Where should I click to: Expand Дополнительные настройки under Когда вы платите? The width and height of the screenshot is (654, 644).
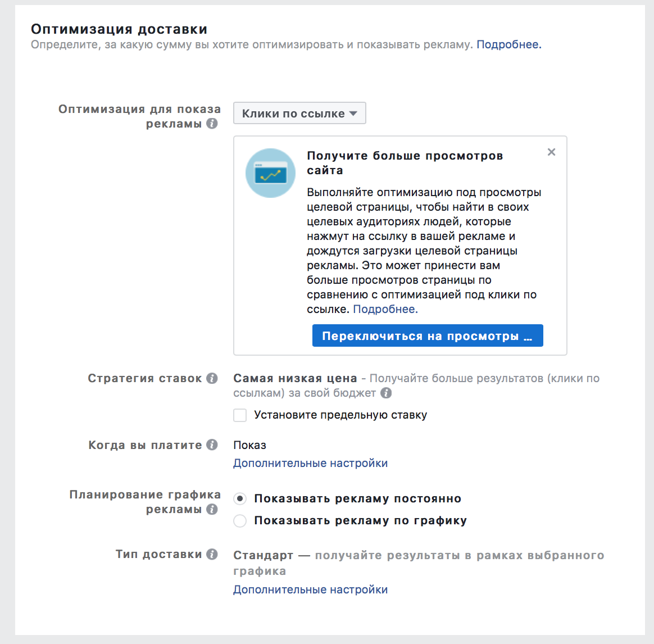(x=310, y=463)
